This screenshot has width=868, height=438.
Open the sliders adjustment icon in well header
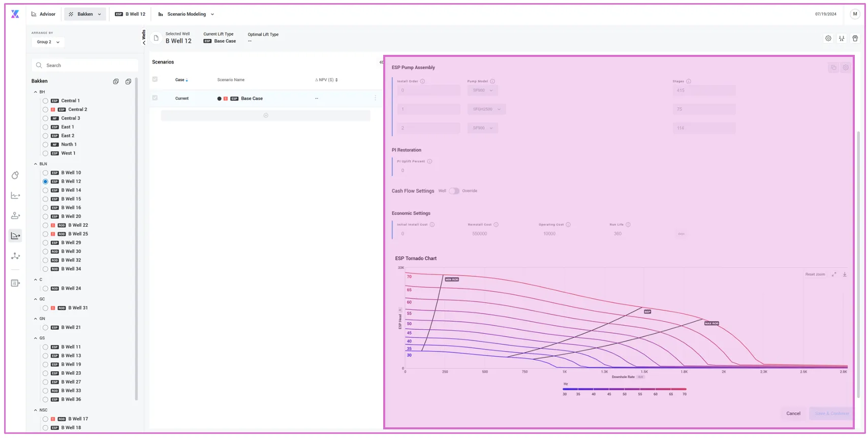[842, 39]
